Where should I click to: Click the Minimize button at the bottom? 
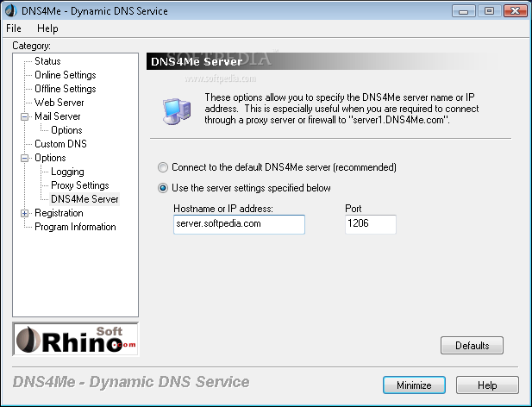(414, 385)
